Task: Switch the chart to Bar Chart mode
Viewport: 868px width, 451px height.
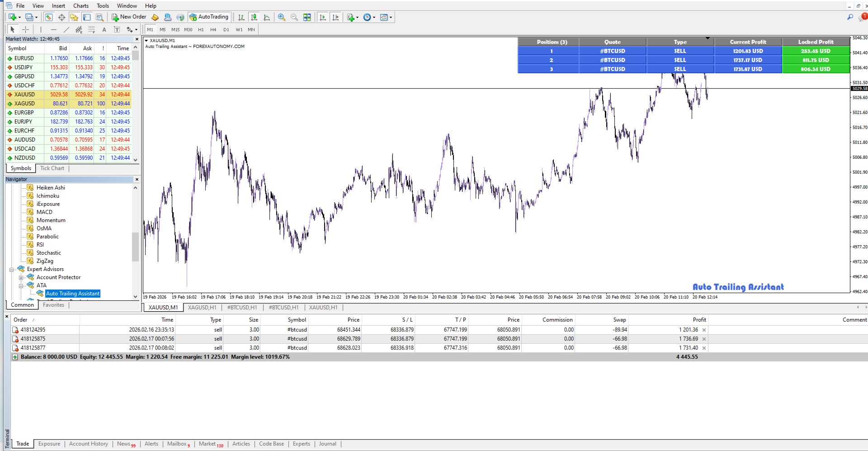Action: coord(241,17)
